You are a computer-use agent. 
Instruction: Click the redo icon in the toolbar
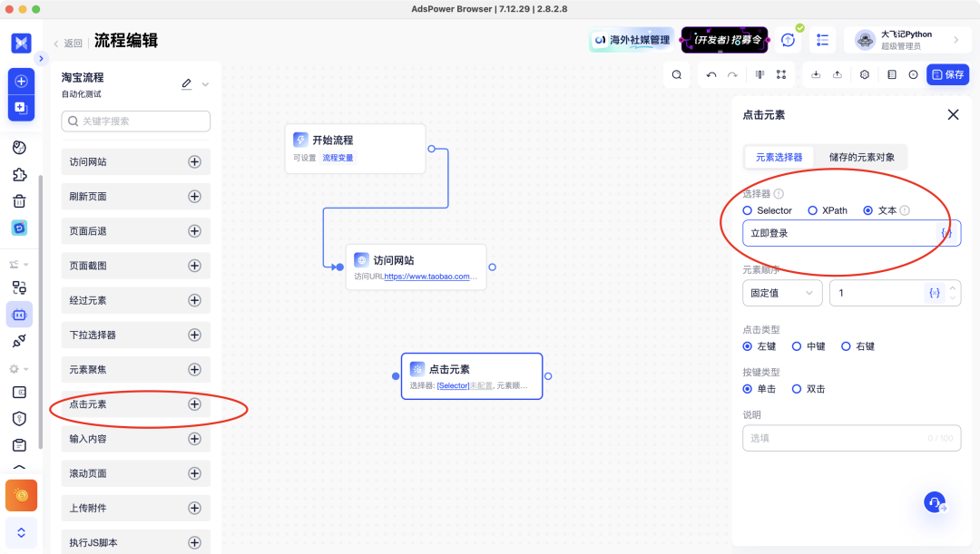coord(733,73)
